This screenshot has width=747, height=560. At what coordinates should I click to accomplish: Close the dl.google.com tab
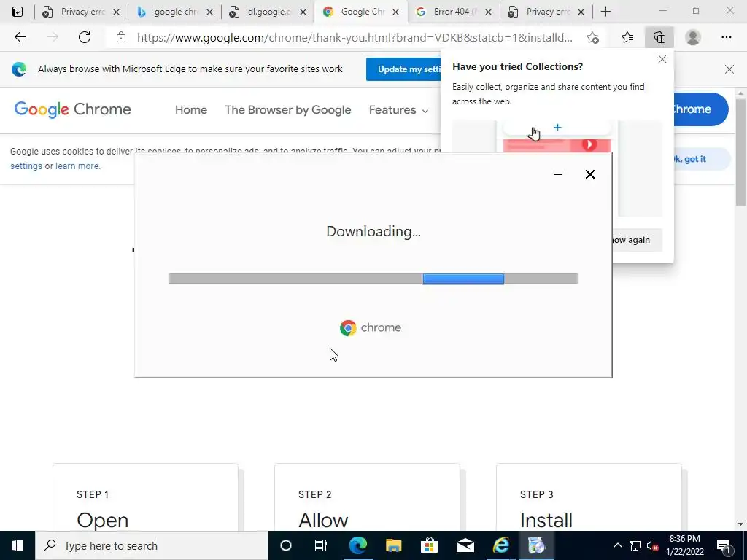303,12
